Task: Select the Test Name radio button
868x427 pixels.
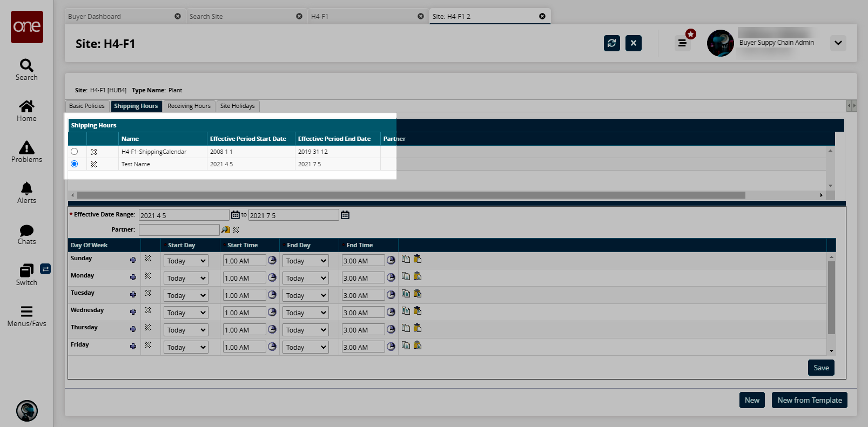Action: tap(75, 164)
